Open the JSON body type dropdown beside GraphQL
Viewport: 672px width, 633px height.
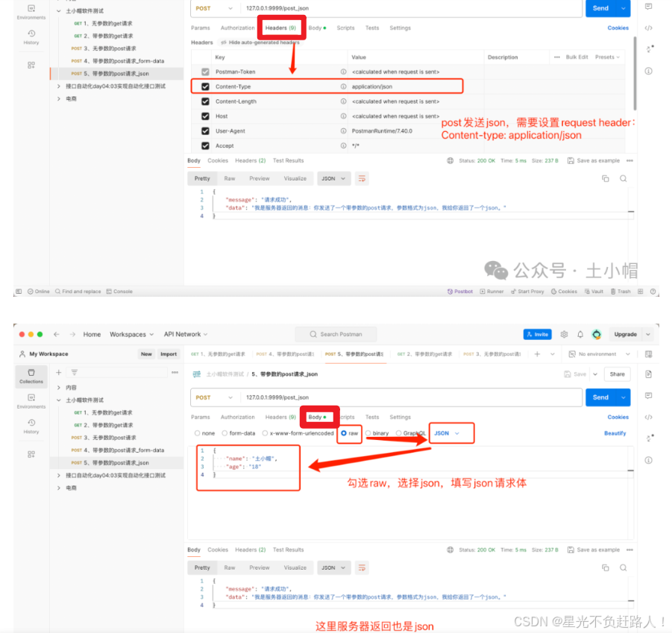point(447,433)
